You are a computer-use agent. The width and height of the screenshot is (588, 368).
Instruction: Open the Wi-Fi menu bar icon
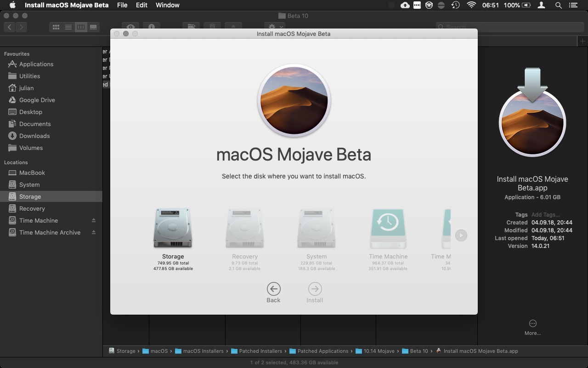click(471, 5)
